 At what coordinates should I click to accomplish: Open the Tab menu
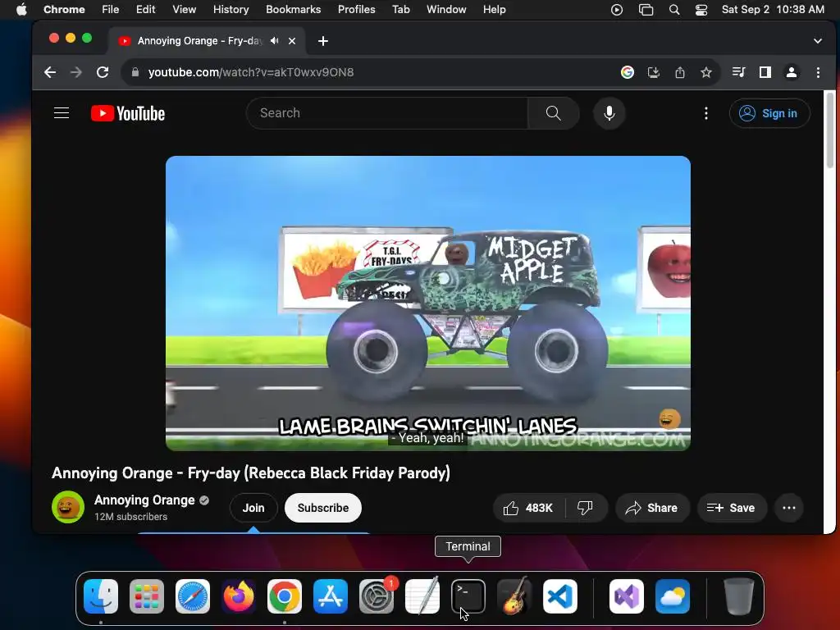pyautogui.click(x=400, y=9)
